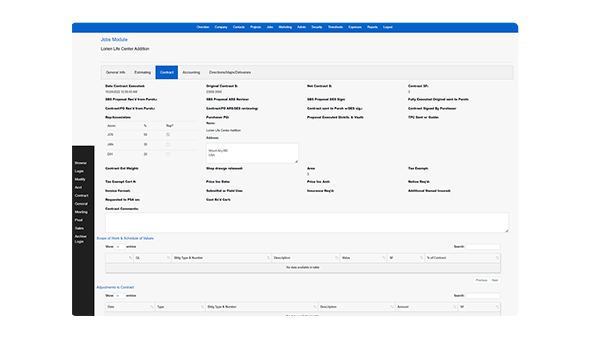The image size is (590, 360).
Task: Click the Jobs Module heading link
Action: [114, 39]
